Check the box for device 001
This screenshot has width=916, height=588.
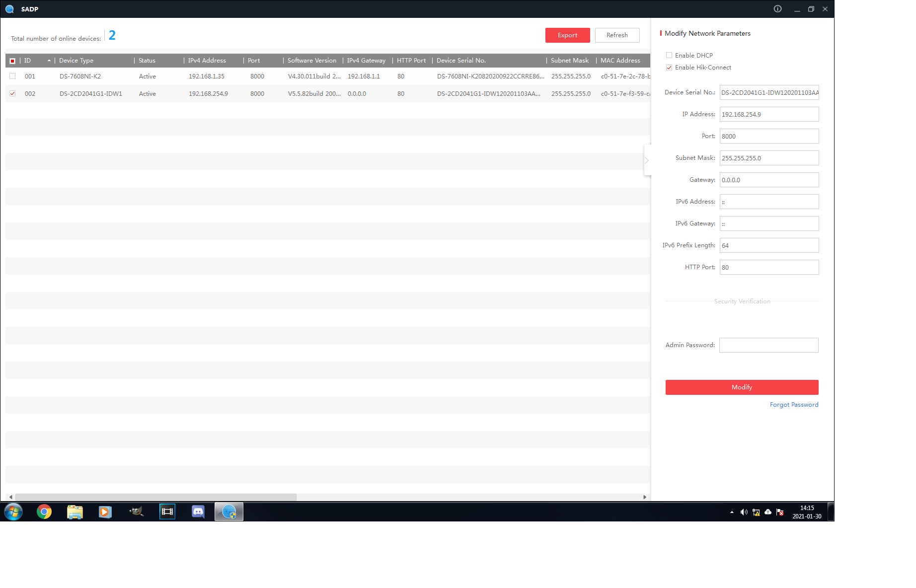(x=12, y=76)
